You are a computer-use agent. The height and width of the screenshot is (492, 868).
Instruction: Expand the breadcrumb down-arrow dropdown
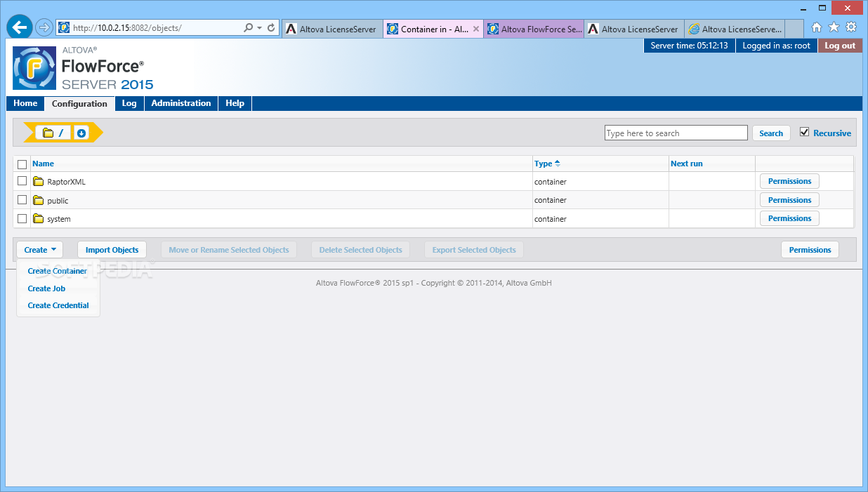click(81, 133)
